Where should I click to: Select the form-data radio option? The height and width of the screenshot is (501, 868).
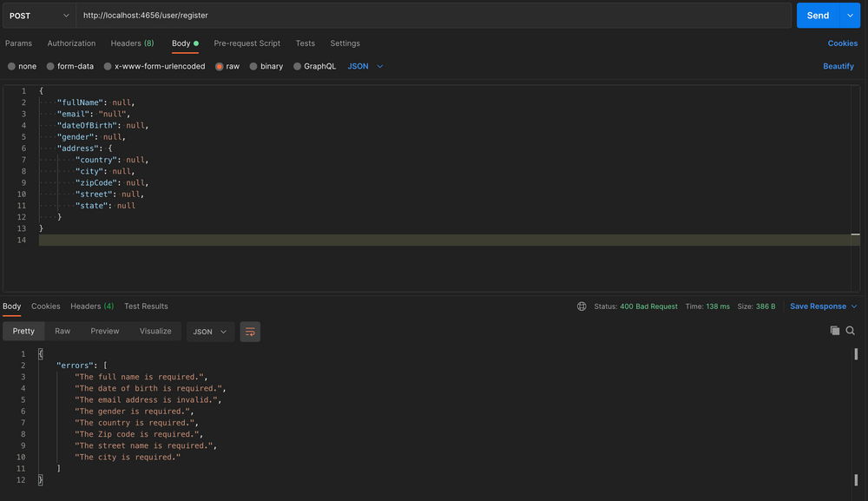click(x=50, y=67)
